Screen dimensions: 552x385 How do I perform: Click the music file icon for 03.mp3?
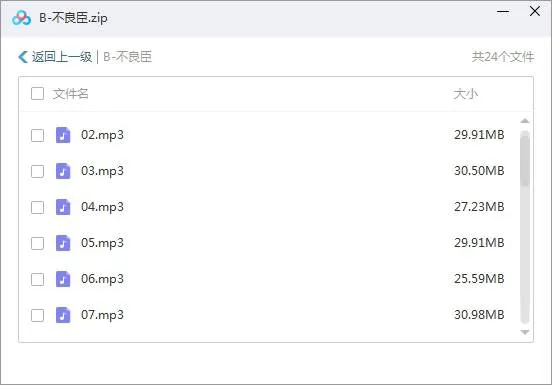click(x=63, y=171)
